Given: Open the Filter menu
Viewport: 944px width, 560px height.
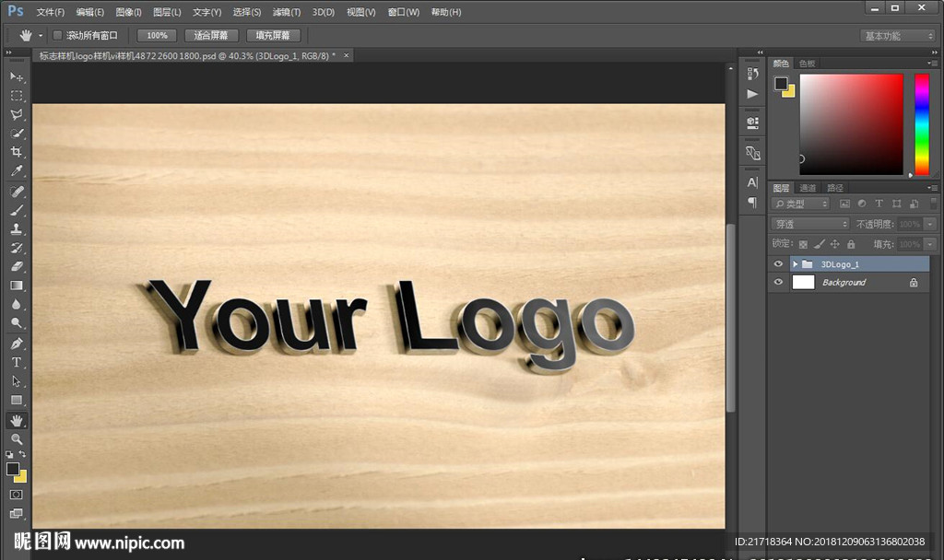Looking at the screenshot, I should [287, 12].
